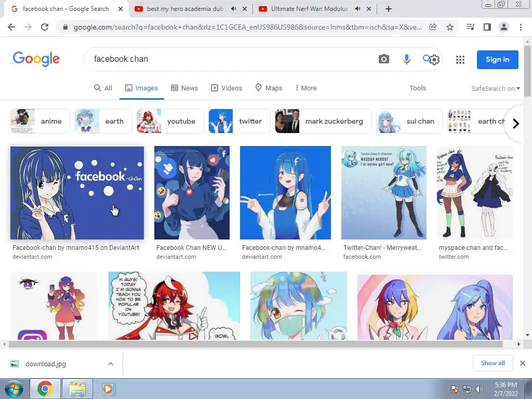Open the Twitter-Chan! Merryweat... image

tap(384, 193)
